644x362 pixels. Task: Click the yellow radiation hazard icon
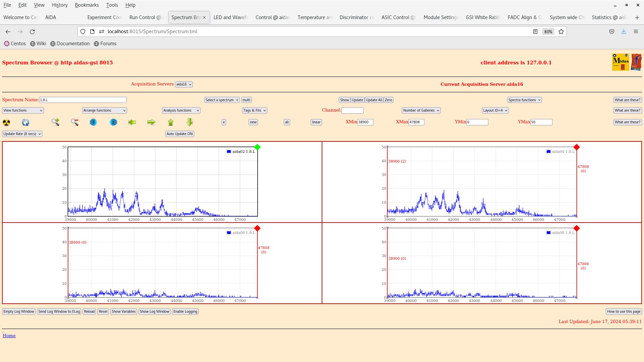[x=6, y=122]
